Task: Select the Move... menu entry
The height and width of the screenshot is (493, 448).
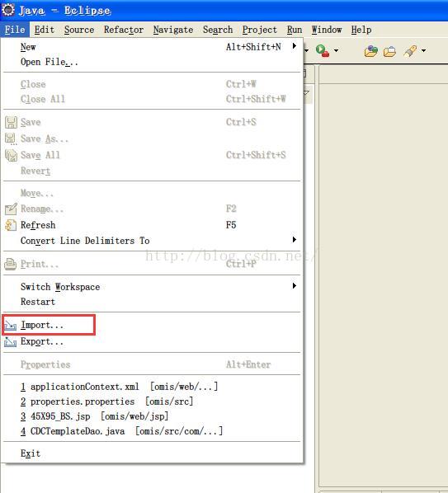Action: 152,193
